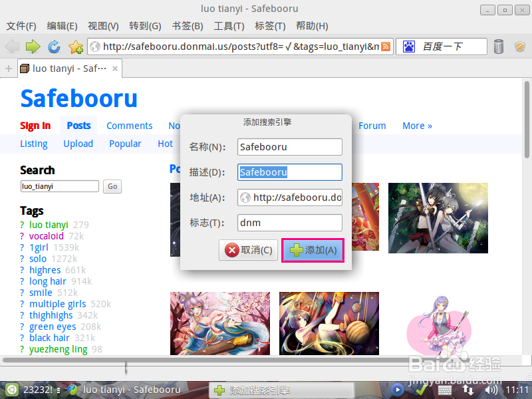This screenshot has height=399, width=532.
Task: Open the Forum navigation link
Action: (x=372, y=126)
